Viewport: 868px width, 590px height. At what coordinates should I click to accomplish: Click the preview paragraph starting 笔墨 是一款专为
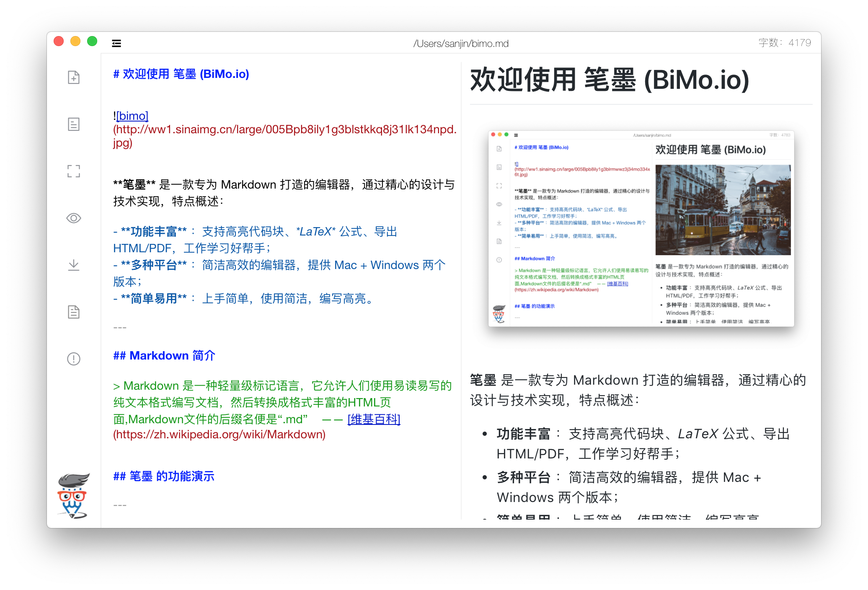(x=638, y=390)
